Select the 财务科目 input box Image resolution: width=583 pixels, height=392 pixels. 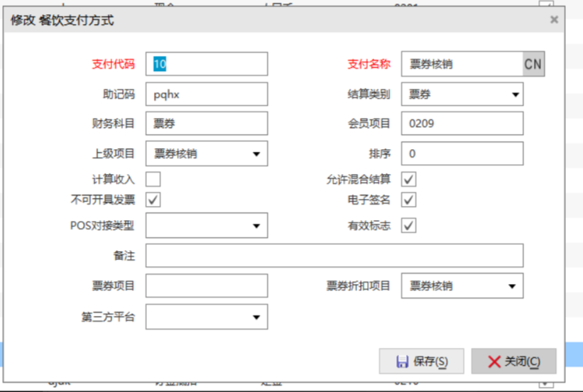(207, 124)
